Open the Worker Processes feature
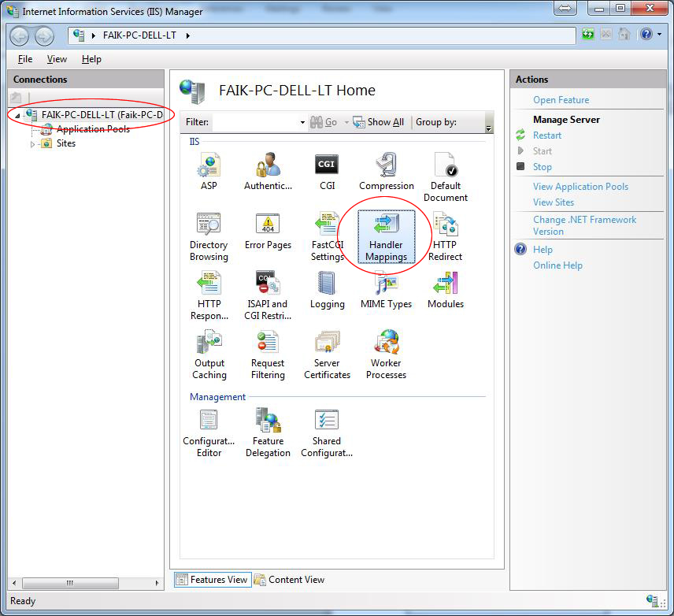This screenshot has height=616, width=674. pos(387,355)
